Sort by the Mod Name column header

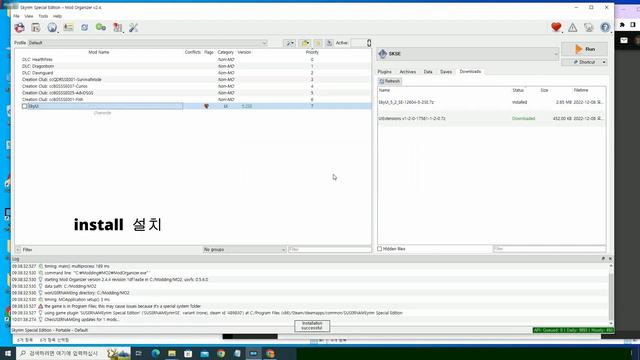pyautogui.click(x=99, y=52)
